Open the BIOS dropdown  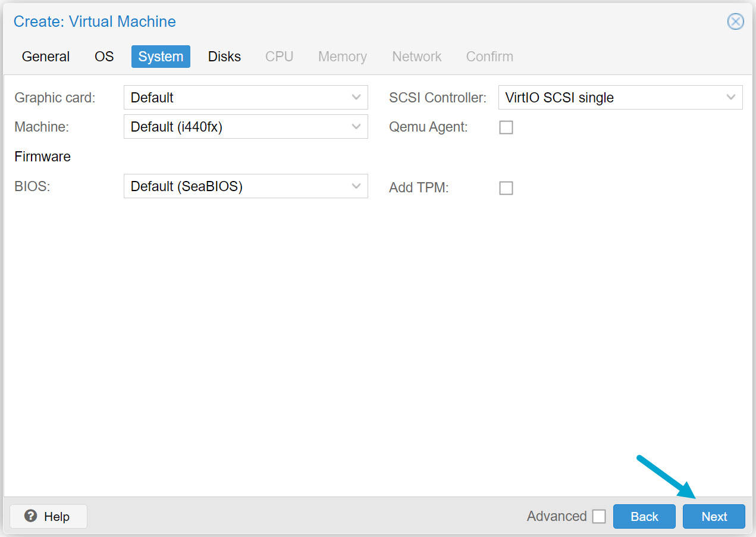point(356,186)
